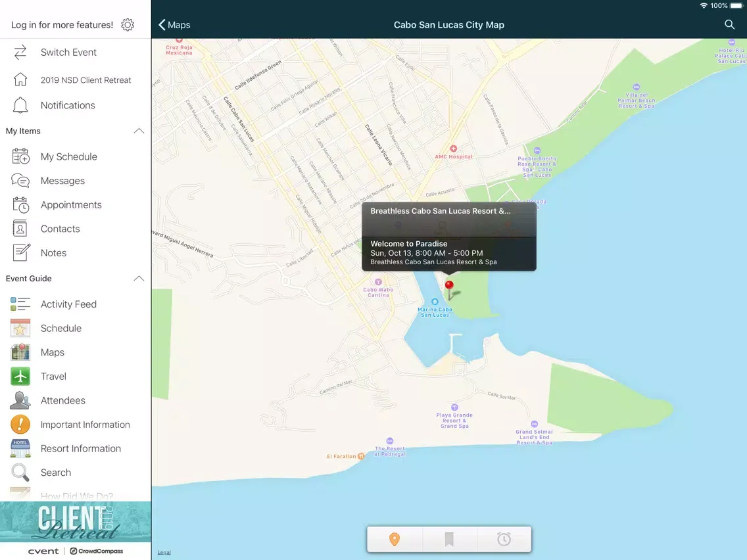
Task: Select the orange location pin tab
Action: (395, 539)
